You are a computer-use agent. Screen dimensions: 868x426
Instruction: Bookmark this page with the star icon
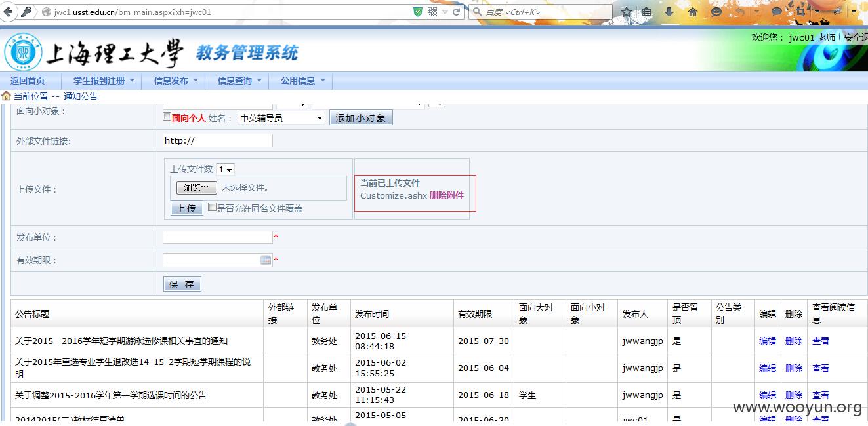coord(627,12)
